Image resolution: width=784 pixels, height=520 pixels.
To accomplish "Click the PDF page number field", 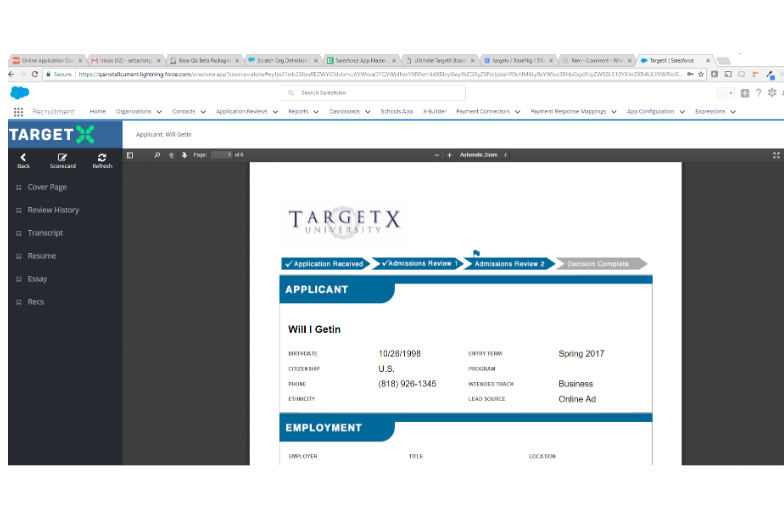I will coord(222,155).
